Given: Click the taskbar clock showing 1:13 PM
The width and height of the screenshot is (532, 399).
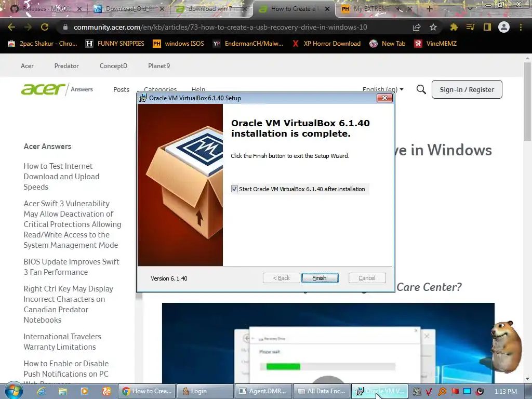Looking at the screenshot, I should [x=506, y=392].
